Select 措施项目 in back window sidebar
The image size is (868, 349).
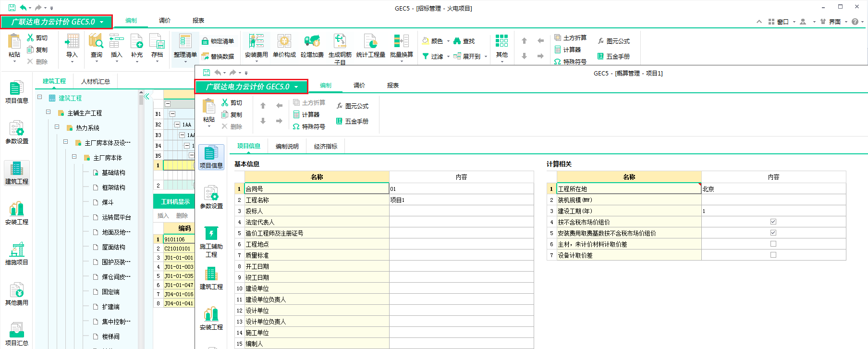tap(17, 253)
